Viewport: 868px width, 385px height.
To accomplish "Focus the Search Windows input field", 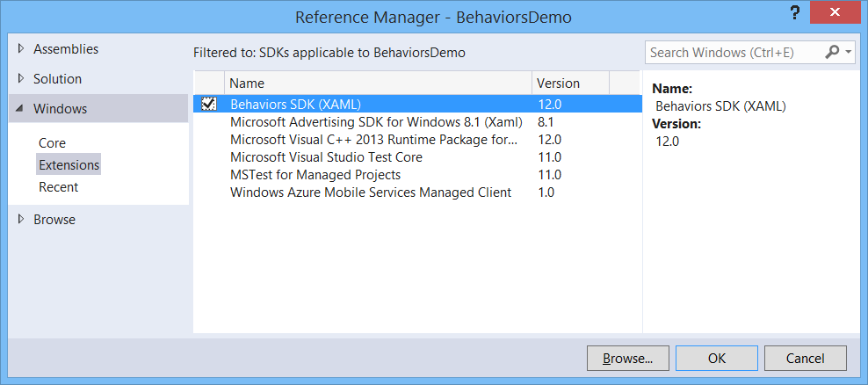I will pos(734,53).
